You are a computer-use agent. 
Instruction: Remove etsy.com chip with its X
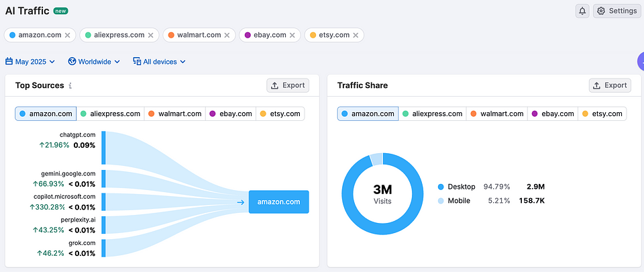(x=356, y=36)
